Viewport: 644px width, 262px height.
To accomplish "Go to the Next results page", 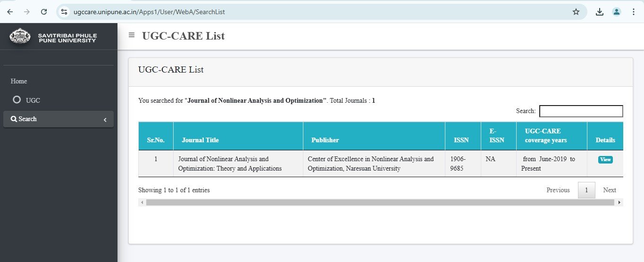I will [610, 190].
